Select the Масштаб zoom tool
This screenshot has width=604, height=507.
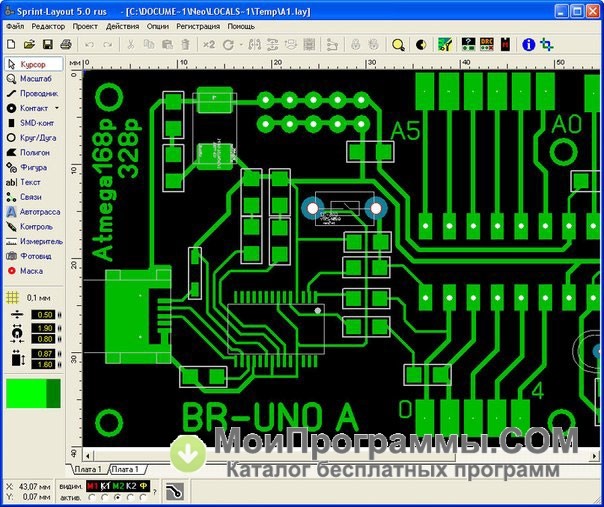click(34, 79)
